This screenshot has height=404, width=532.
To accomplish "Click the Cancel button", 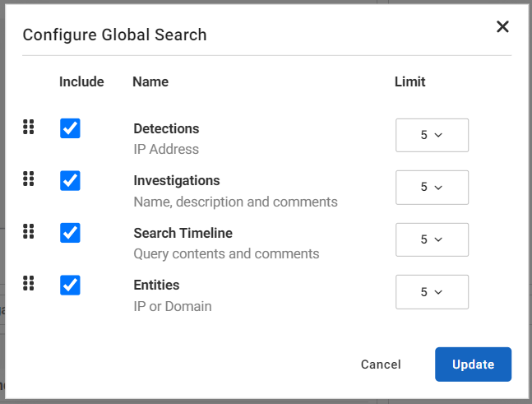I will pyautogui.click(x=381, y=365).
